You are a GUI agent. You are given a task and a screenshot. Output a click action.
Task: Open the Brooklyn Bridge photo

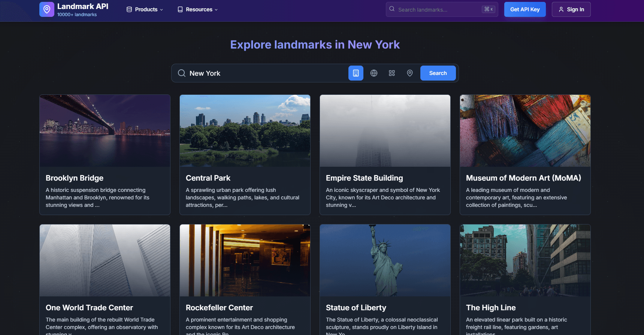tap(105, 131)
